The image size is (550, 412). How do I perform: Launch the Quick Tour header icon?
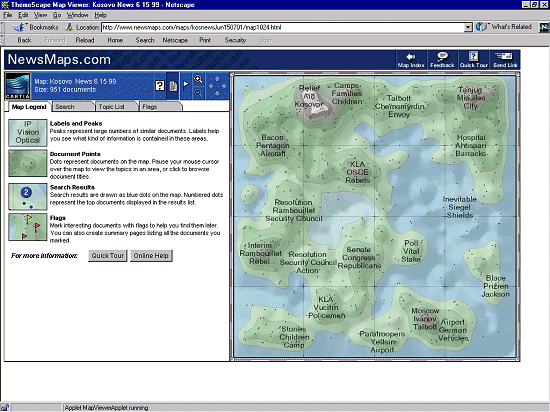(x=473, y=56)
